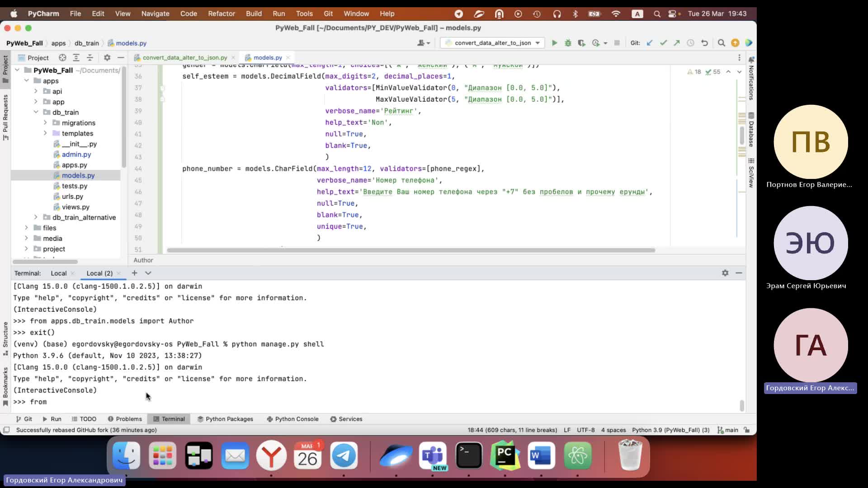
Task: Stop the running process button
Action: [x=617, y=43]
